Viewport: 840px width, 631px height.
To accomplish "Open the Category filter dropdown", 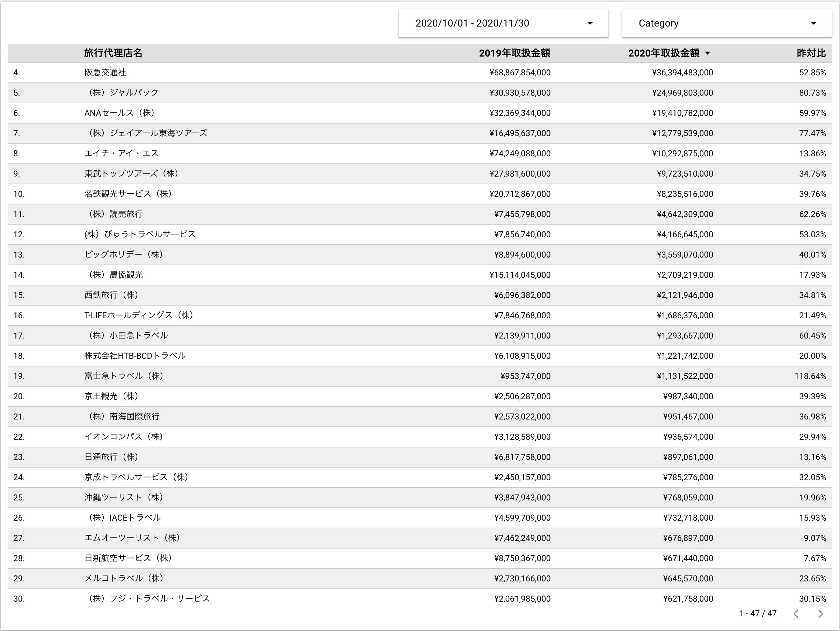I will pos(726,23).
